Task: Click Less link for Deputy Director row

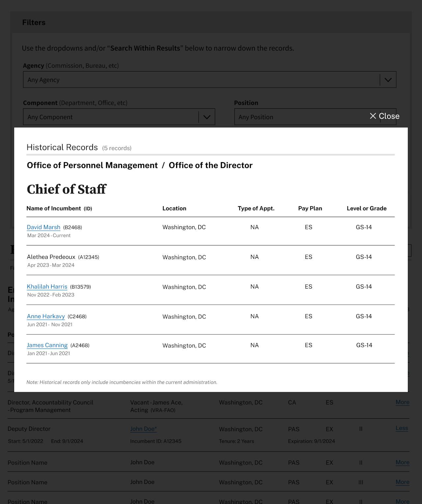Action: [402, 428]
